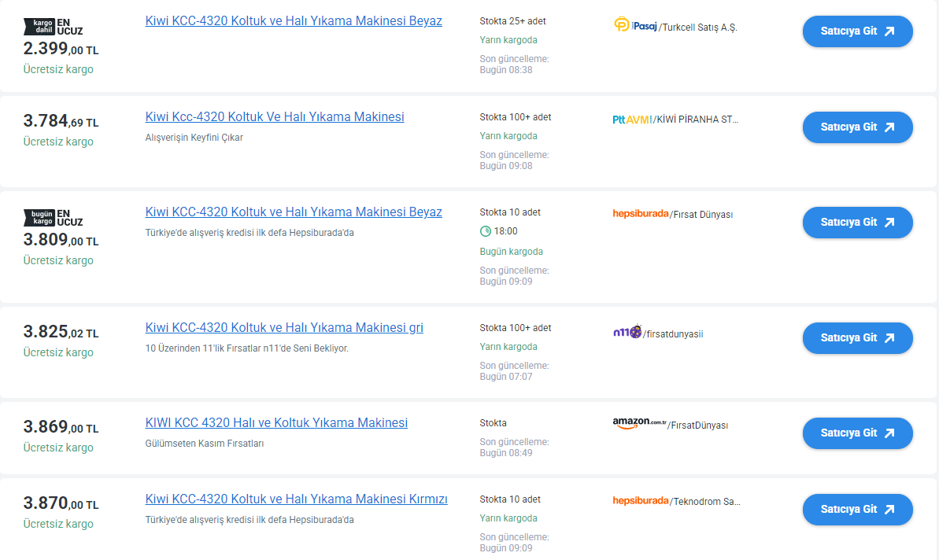
Task: Click the 'Bugün kargoda' shipping text
Action: tap(511, 252)
